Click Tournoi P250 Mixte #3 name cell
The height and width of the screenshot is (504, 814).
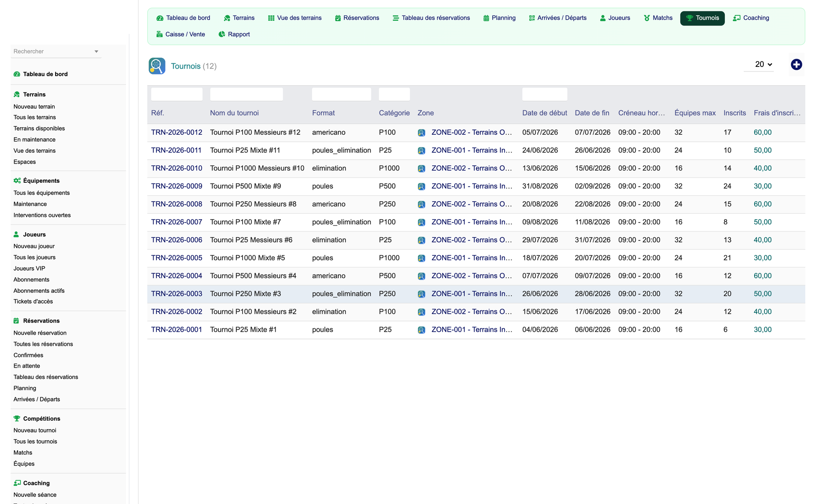click(246, 294)
